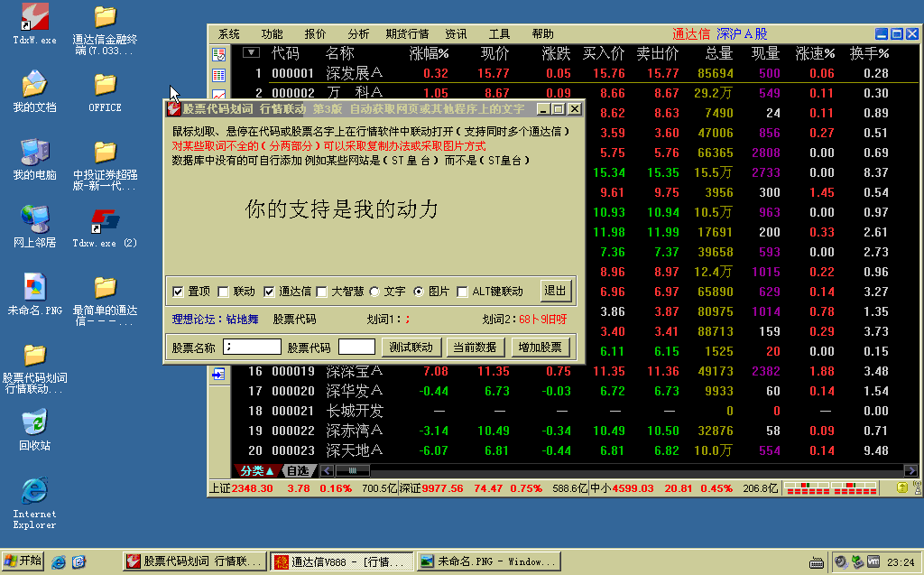This screenshot has height=575, width=924.
Task: Toggle the 通达信 checkbox
Action: [269, 292]
